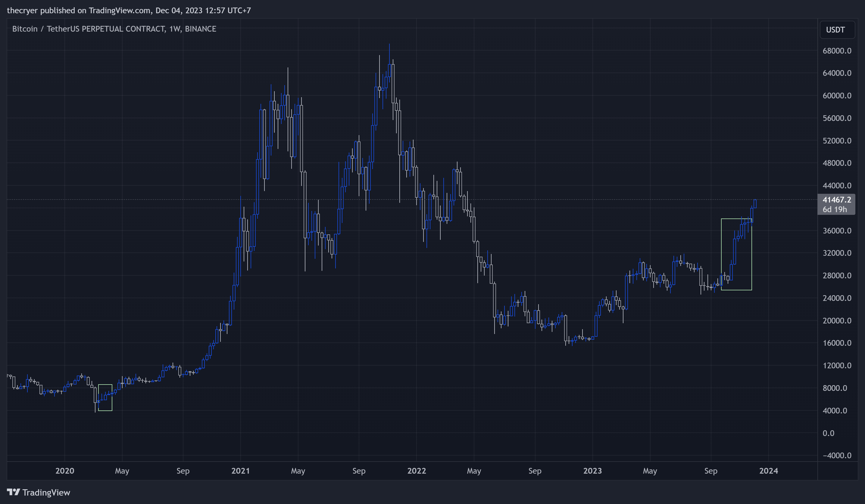Click the 60000.0 price axis label

[837, 96]
